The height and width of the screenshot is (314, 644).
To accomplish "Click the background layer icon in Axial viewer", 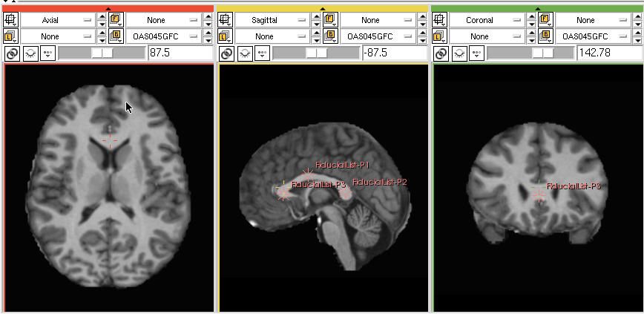I will click(x=116, y=36).
